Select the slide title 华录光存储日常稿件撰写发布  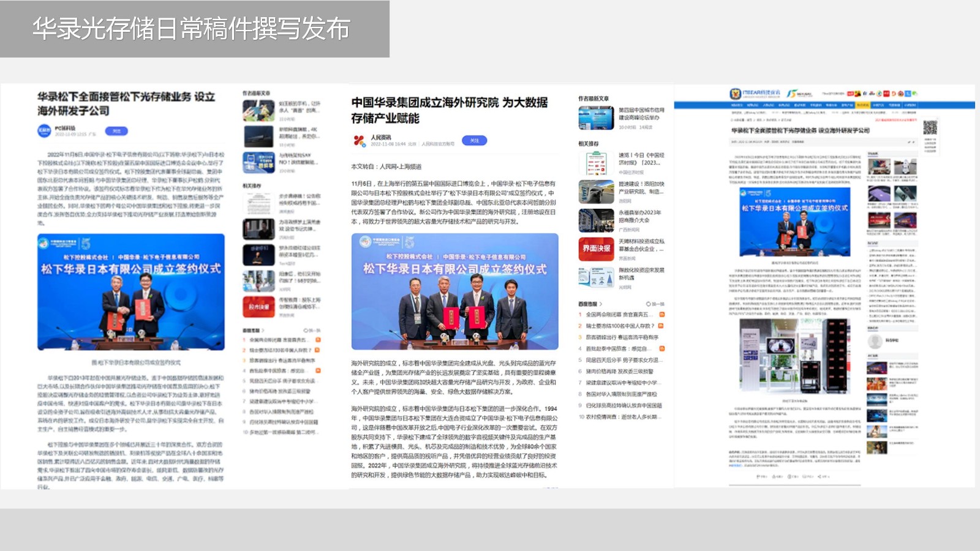point(191,29)
